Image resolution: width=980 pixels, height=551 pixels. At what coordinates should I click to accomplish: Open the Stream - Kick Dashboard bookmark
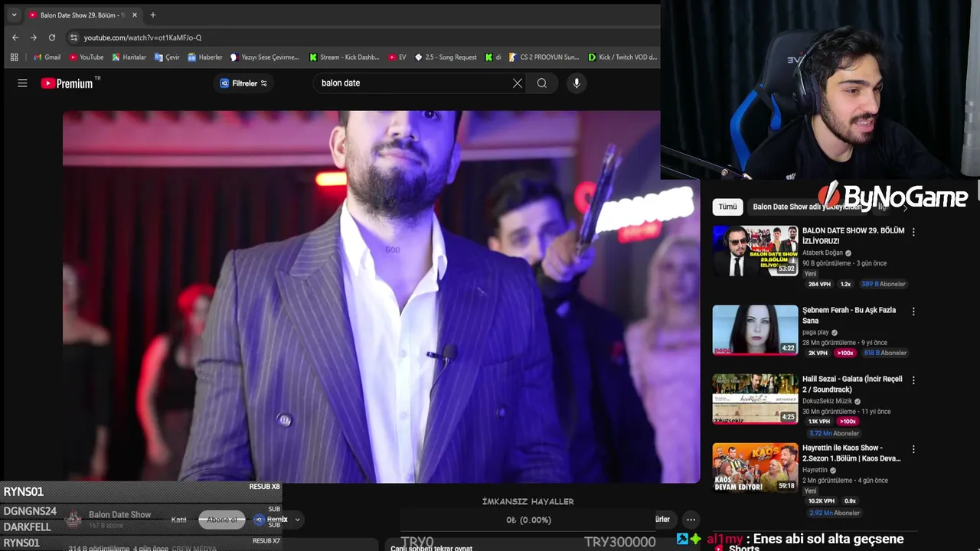coord(345,57)
